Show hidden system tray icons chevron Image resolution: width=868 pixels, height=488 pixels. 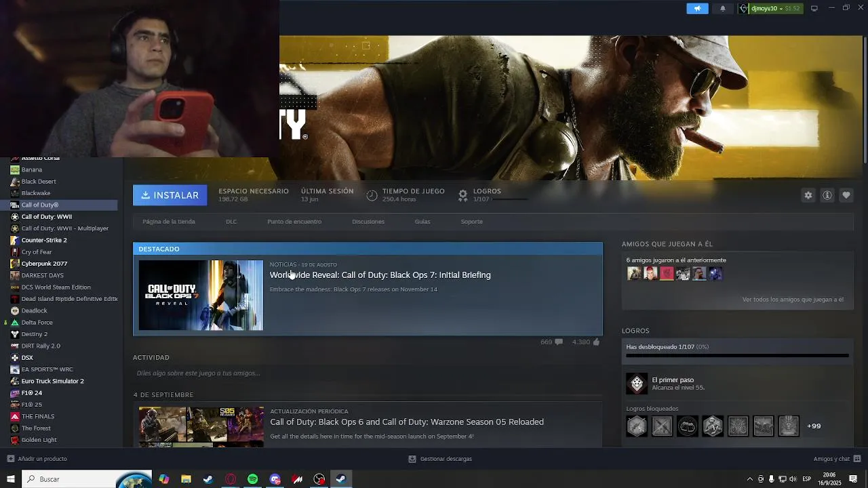point(749,479)
